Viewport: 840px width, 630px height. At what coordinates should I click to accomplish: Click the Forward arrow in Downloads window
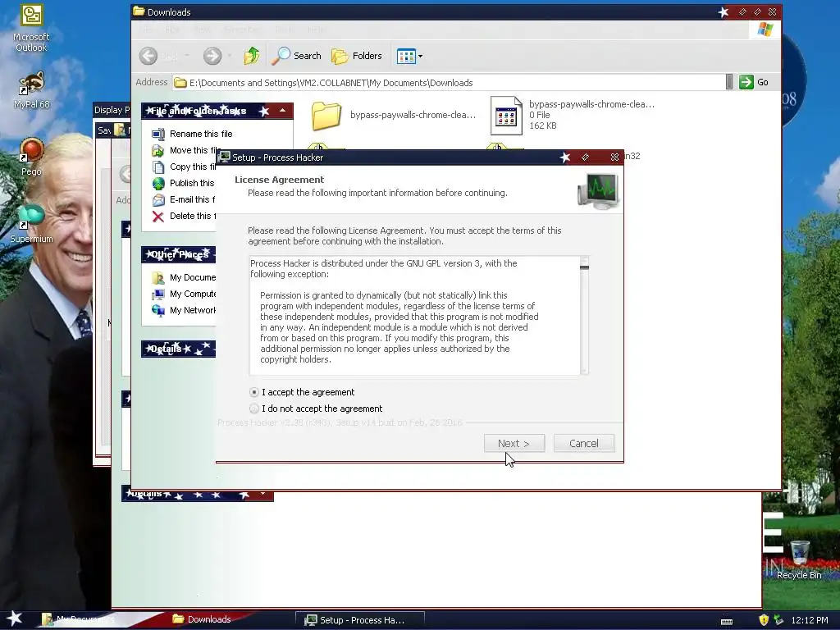click(x=212, y=56)
